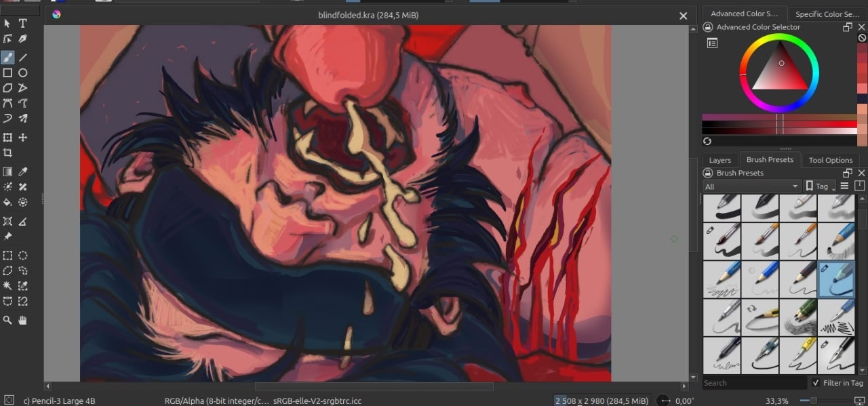868x406 pixels.
Task: Choose the Crop tool
Action: 7,153
